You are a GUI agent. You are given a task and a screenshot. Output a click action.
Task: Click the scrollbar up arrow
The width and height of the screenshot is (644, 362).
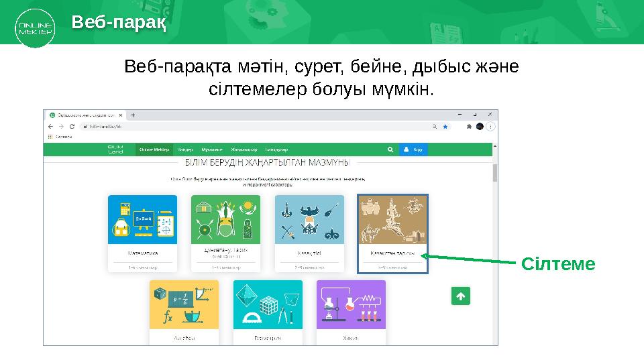495,146
